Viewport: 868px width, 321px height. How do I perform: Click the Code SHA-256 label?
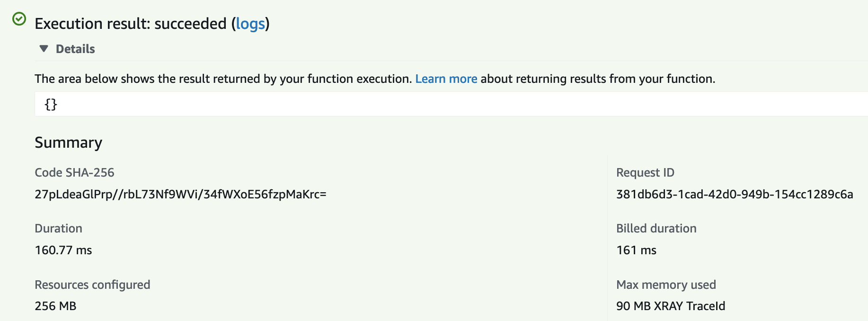point(74,172)
